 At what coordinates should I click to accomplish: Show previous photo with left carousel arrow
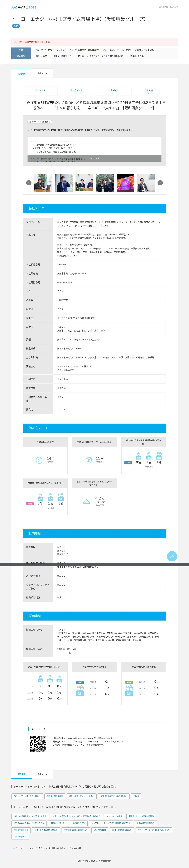coord(29,183)
